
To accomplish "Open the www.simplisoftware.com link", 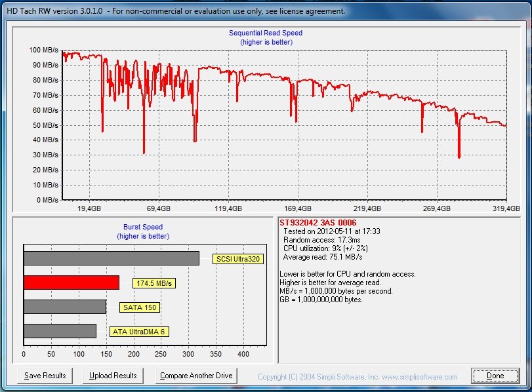I will (x=419, y=377).
